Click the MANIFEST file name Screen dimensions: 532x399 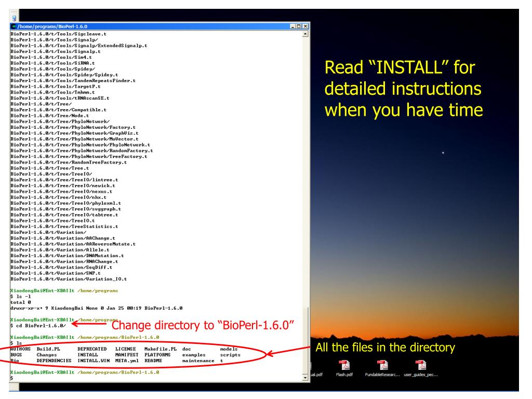click(127, 355)
